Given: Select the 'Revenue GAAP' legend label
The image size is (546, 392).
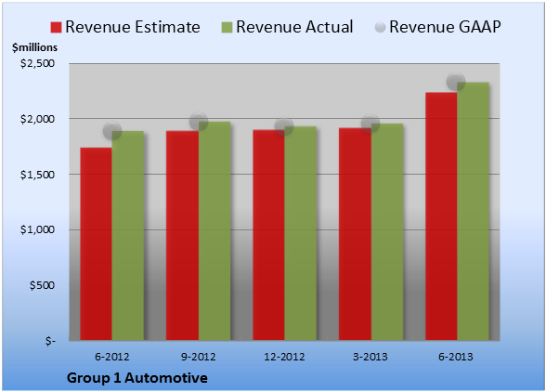Looking at the screenshot, I should [445, 27].
